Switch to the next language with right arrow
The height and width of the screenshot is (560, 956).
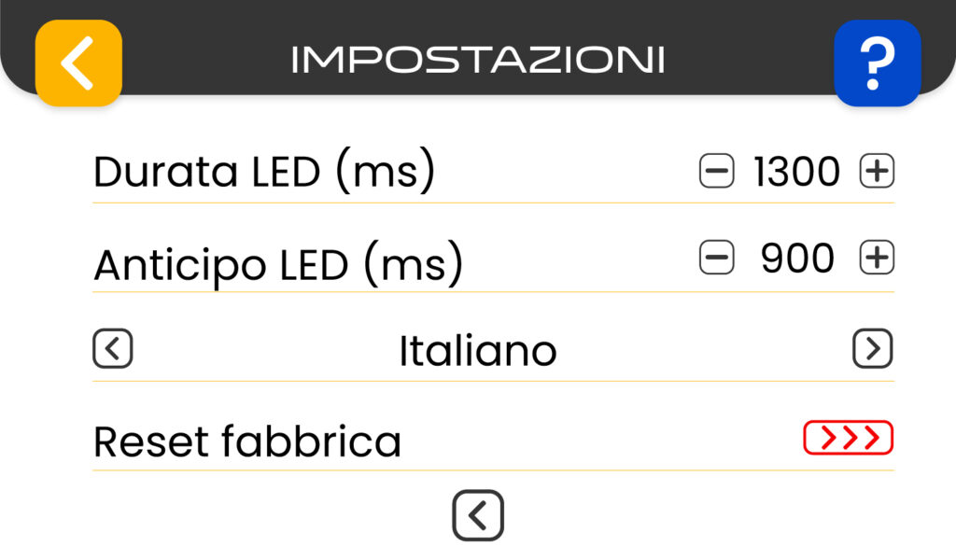(873, 349)
